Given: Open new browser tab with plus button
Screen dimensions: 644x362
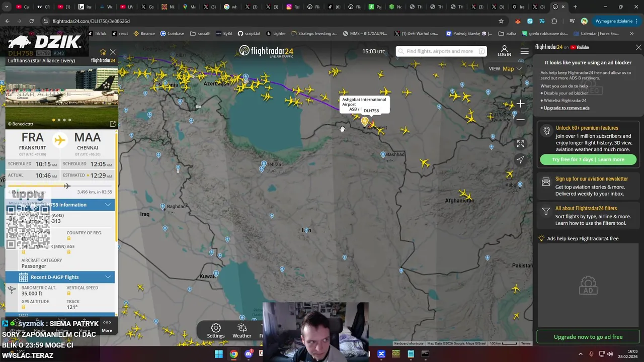Looking at the screenshot, I should (575, 7).
